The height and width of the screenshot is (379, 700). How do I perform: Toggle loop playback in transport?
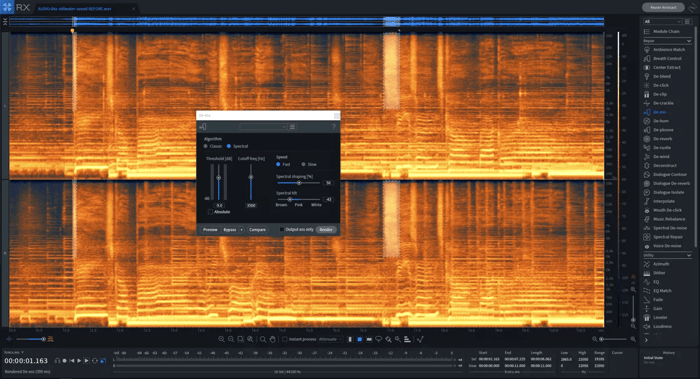95,361
